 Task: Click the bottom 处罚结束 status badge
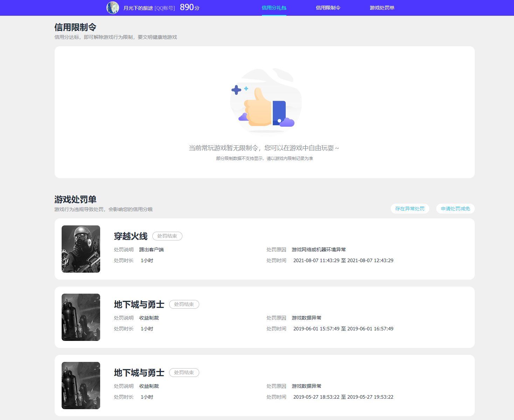click(184, 372)
